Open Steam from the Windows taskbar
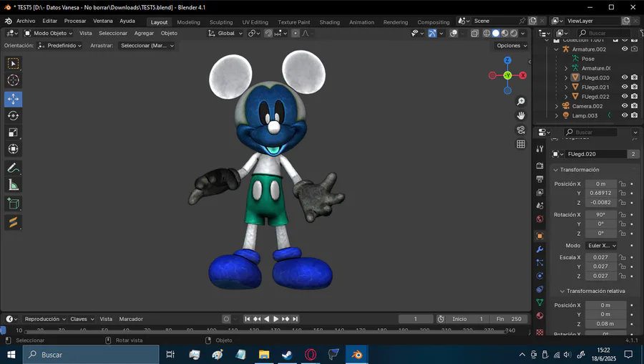 pos(287,355)
